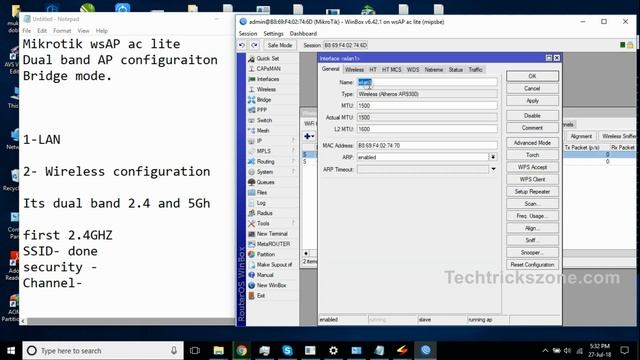Open Radius in the sidebar
Screen dimensions: 640x360
(264, 213)
